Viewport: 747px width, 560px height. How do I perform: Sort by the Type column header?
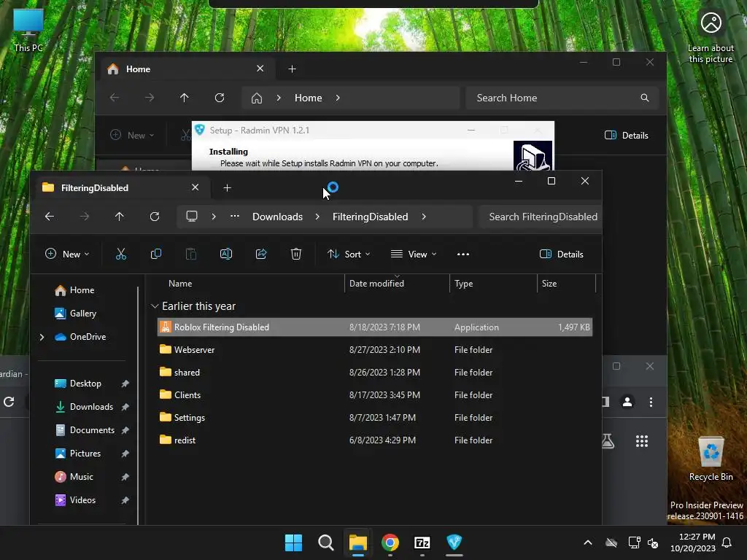[463, 284]
